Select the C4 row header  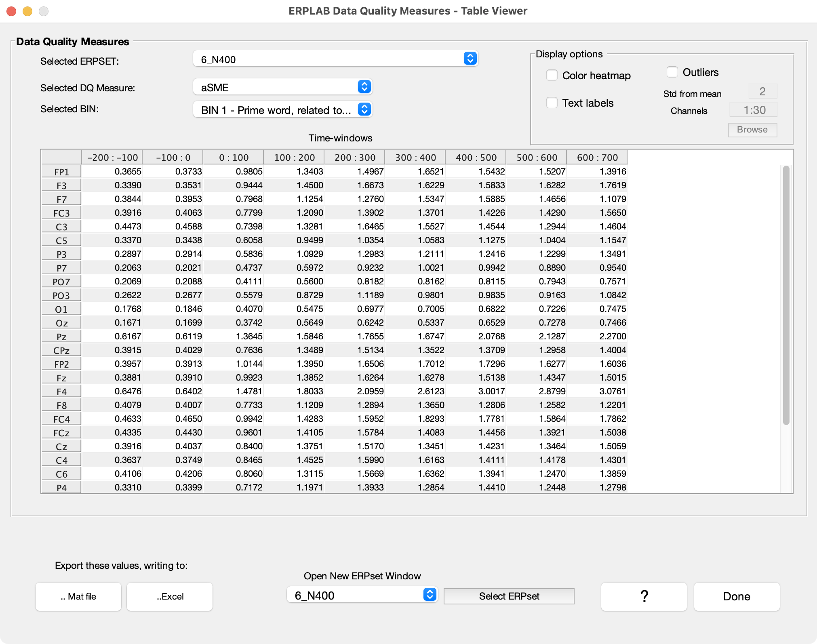tap(61, 460)
